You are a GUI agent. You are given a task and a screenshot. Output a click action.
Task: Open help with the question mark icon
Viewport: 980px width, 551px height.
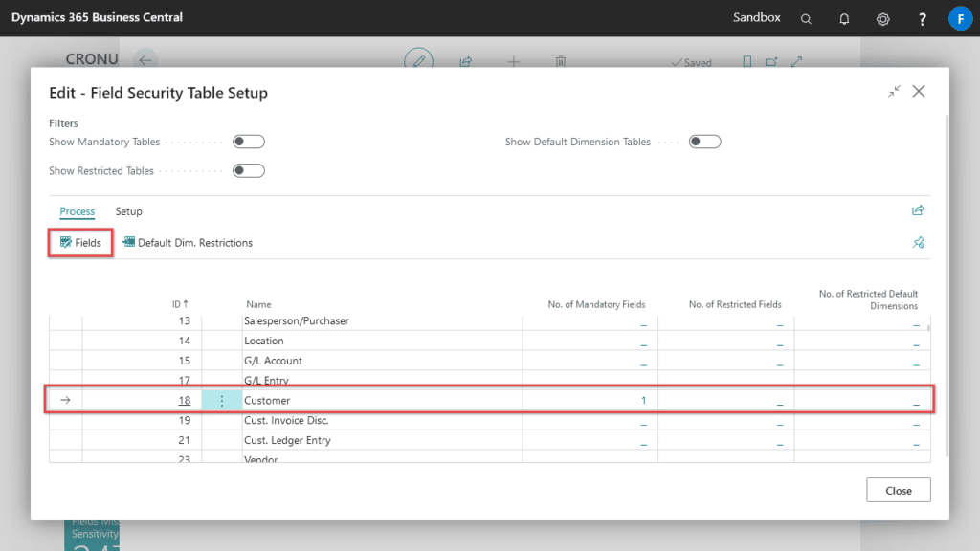(921, 18)
